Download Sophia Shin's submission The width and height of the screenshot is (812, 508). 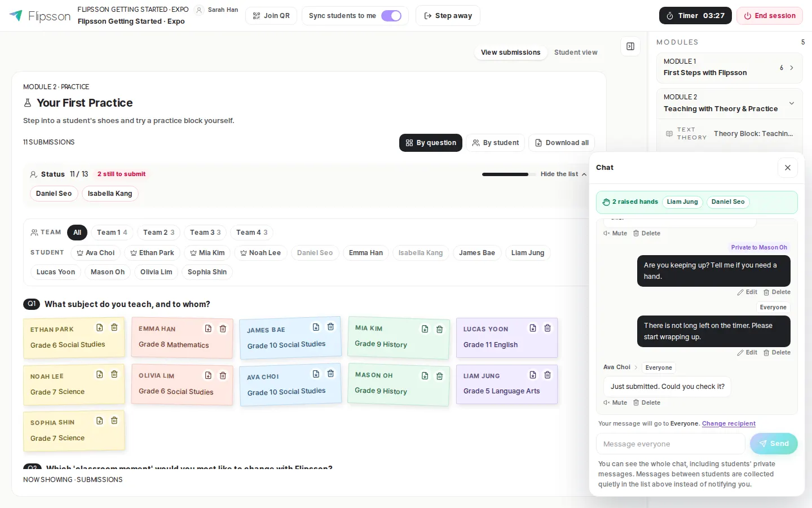[x=100, y=421]
